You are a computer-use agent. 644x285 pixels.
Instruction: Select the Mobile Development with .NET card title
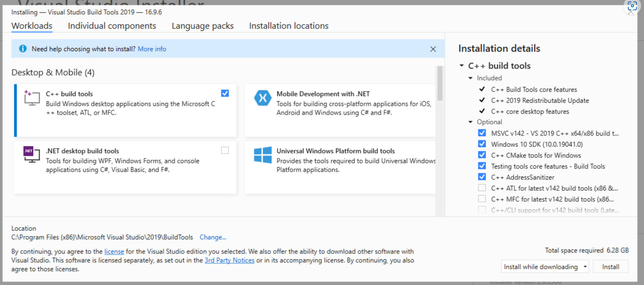pos(323,94)
